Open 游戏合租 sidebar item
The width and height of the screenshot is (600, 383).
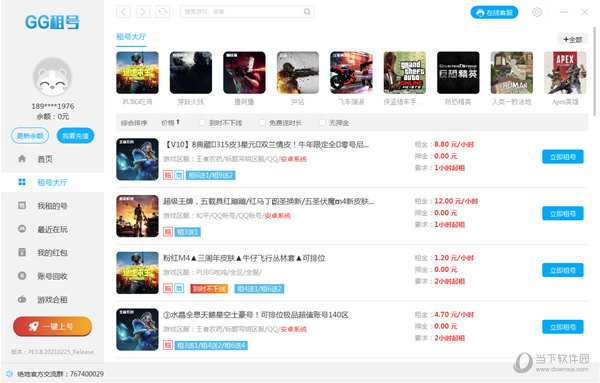(52, 300)
